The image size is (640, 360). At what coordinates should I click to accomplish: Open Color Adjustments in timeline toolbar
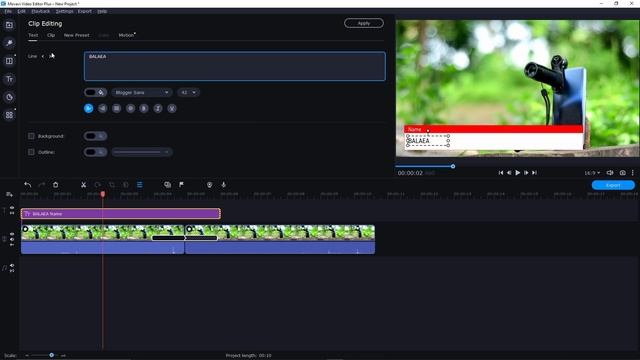pyautogui.click(x=126, y=185)
